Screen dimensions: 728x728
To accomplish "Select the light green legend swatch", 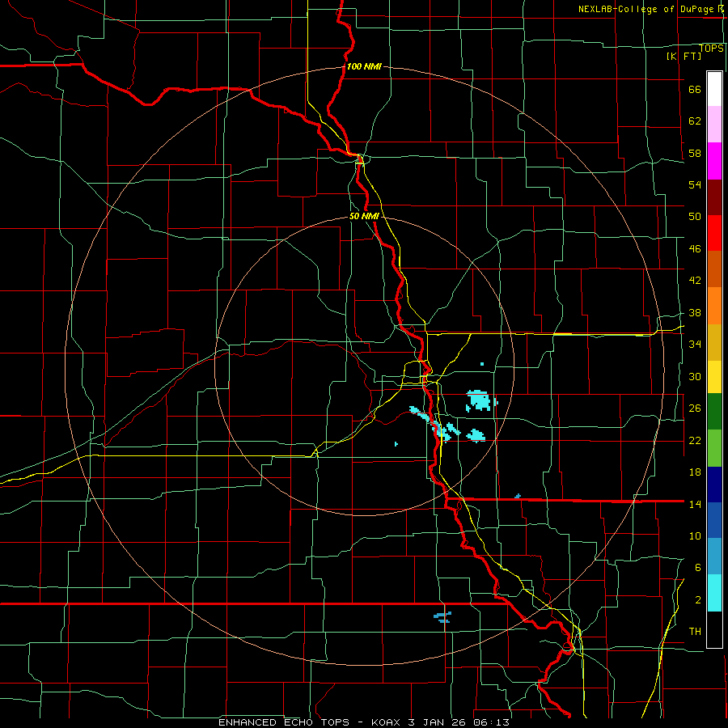I will [714, 448].
